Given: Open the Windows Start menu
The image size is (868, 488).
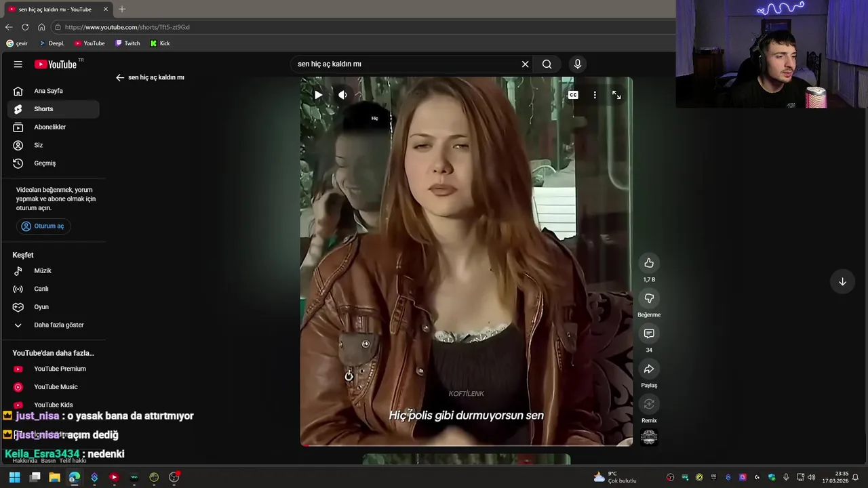Looking at the screenshot, I should click(x=14, y=477).
